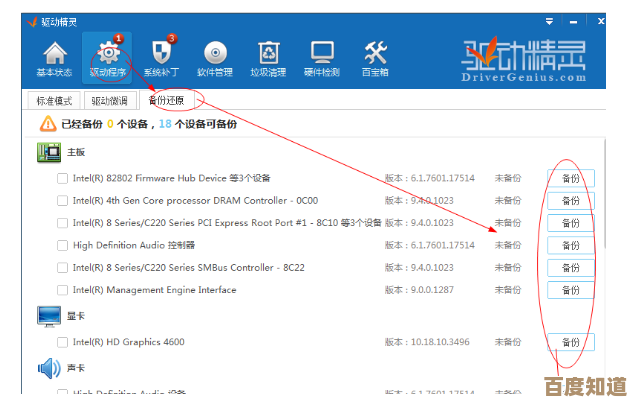Click the 主板 motherboard category icon
This screenshot has height=405, width=632.
pos(49,152)
